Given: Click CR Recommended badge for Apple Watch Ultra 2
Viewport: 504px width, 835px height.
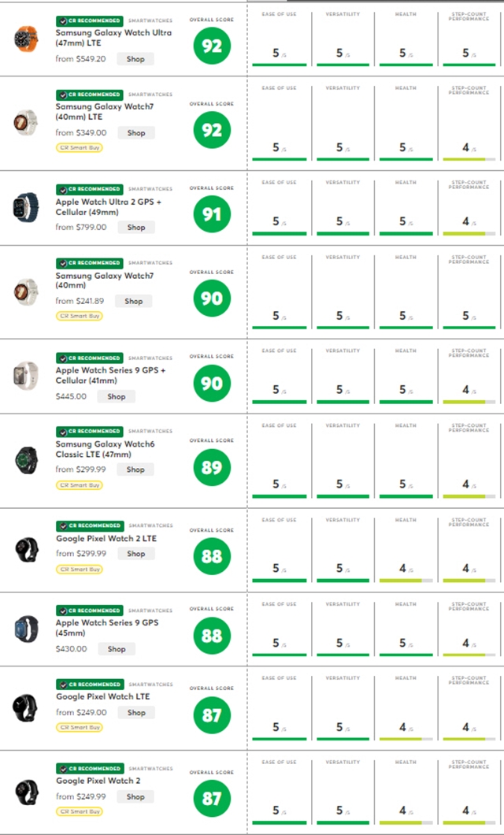Looking at the screenshot, I should (x=90, y=190).
